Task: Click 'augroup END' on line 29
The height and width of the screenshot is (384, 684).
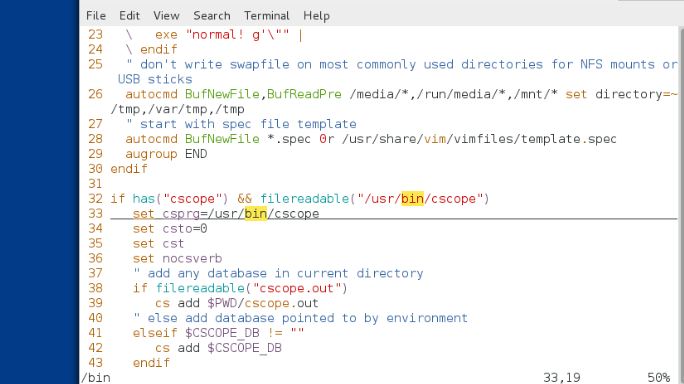Action: 166,154
